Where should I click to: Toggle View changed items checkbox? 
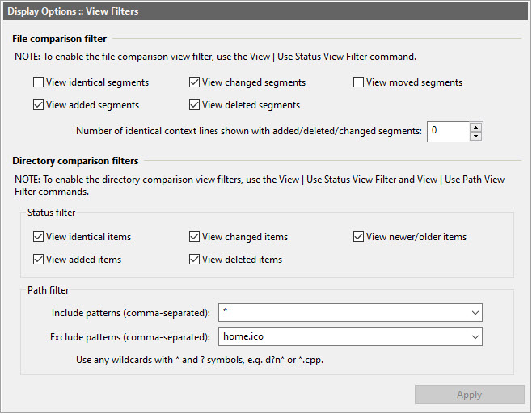click(x=195, y=237)
